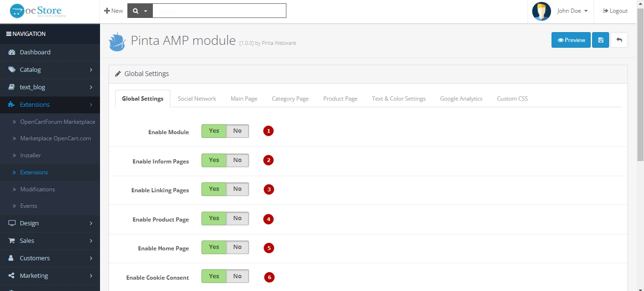The width and height of the screenshot is (644, 291).
Task: Click the Marketing share icon
Action: (x=12, y=275)
